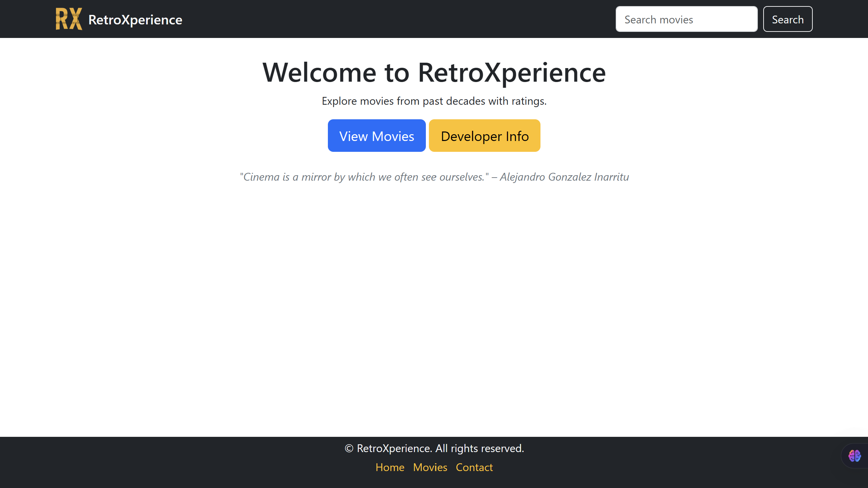Click the View Movies button
The height and width of the screenshot is (488, 868).
point(376,136)
